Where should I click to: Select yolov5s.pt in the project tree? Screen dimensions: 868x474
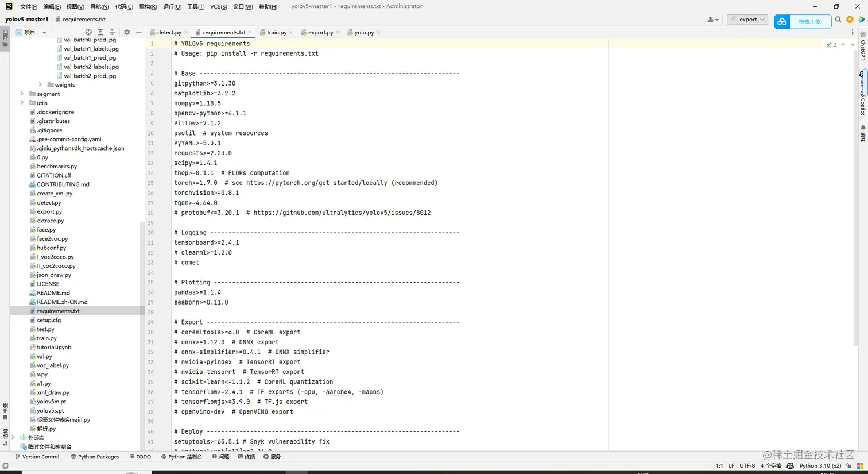pyautogui.click(x=50, y=411)
